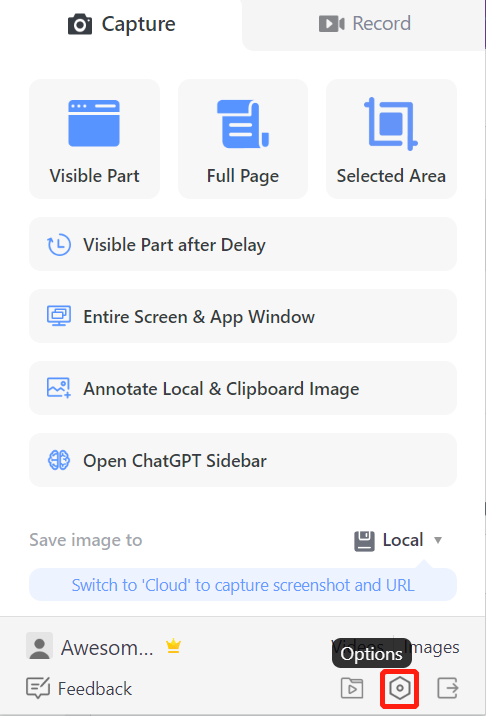Screen dimensions: 486x716
Task: Click the image icon for Annotate Local
Action: [59, 388]
